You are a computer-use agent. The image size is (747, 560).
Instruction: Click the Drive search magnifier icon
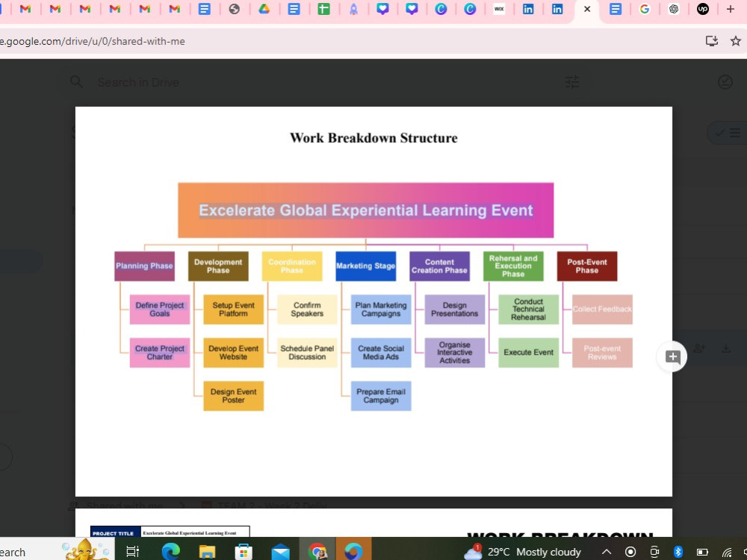coord(76,82)
